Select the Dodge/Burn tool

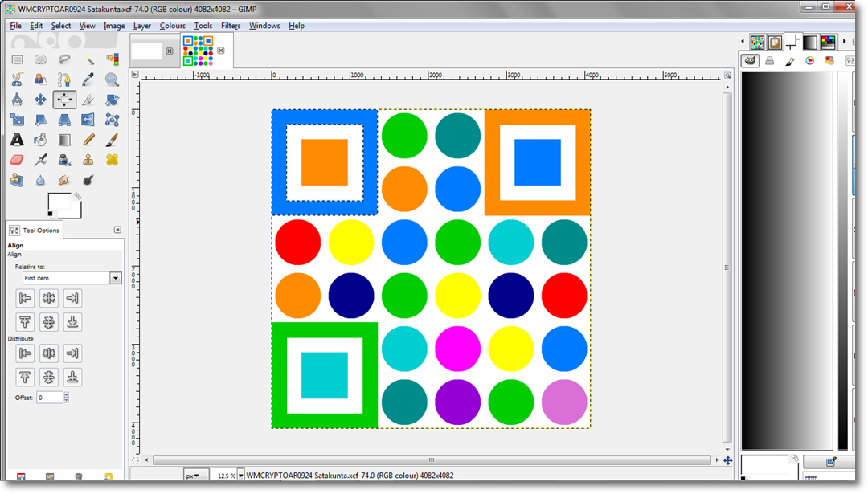(x=88, y=180)
